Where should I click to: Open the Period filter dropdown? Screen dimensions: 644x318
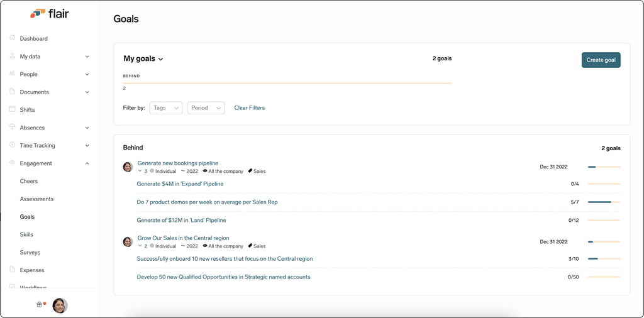[206, 108]
